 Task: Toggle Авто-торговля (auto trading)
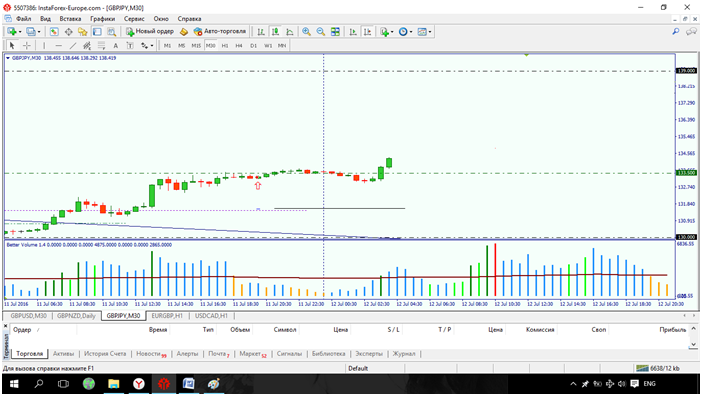pos(220,31)
